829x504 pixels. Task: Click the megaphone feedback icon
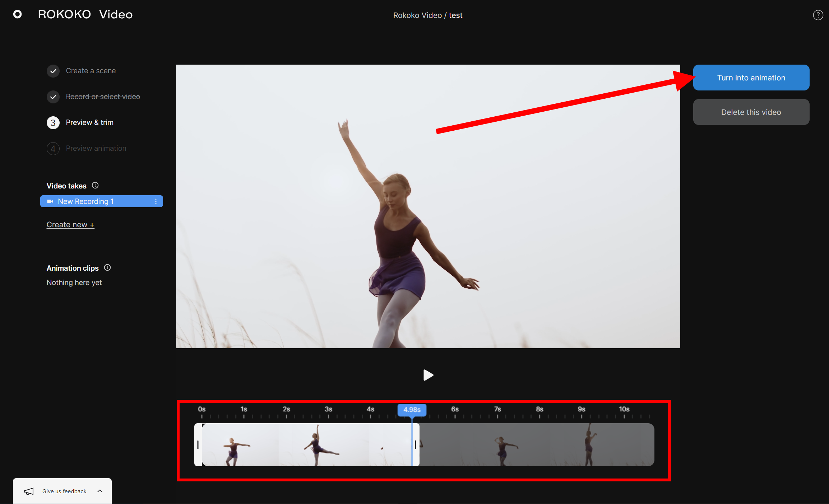coord(29,491)
